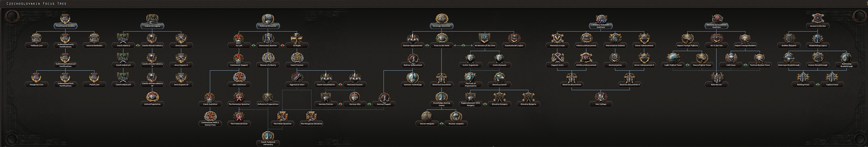
Task: Pick the Security Council focus icon
Action: tap(499, 77)
